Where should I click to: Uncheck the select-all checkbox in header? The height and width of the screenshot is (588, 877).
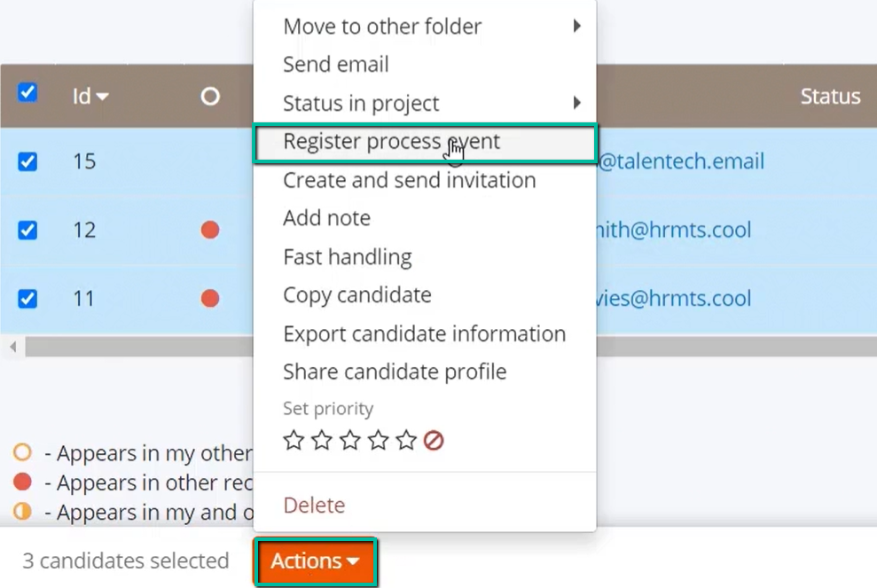[27, 92]
